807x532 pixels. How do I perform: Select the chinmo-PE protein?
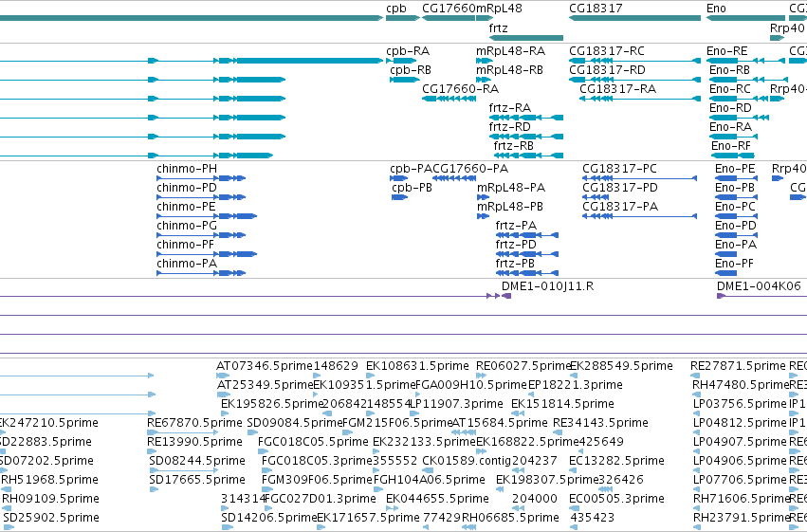(207, 216)
